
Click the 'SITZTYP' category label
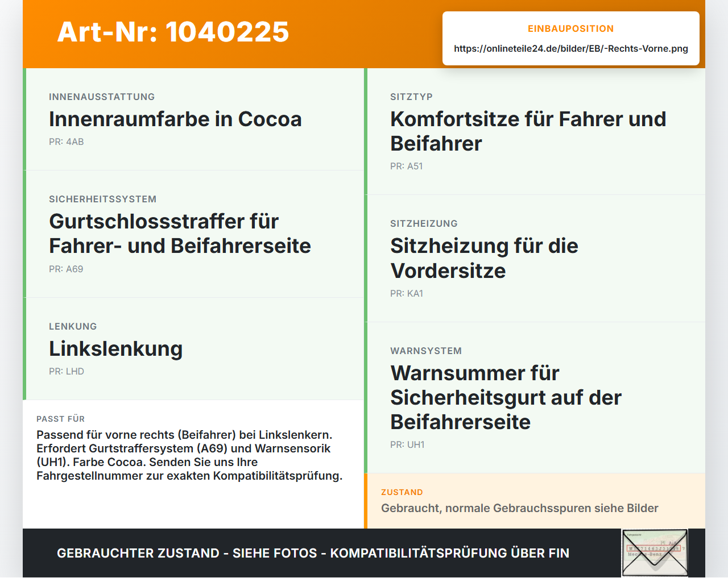coord(411,97)
